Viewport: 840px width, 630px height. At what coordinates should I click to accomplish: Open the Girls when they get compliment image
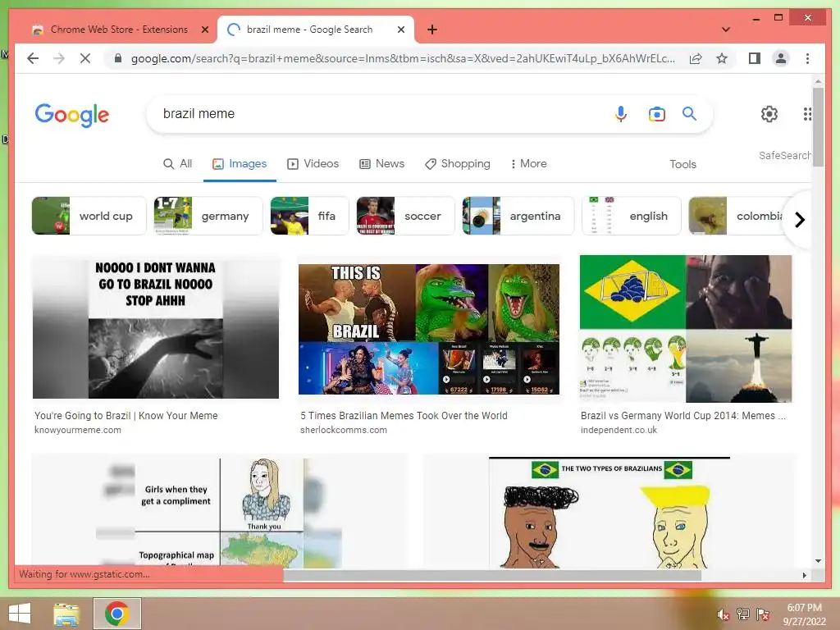tap(219, 512)
